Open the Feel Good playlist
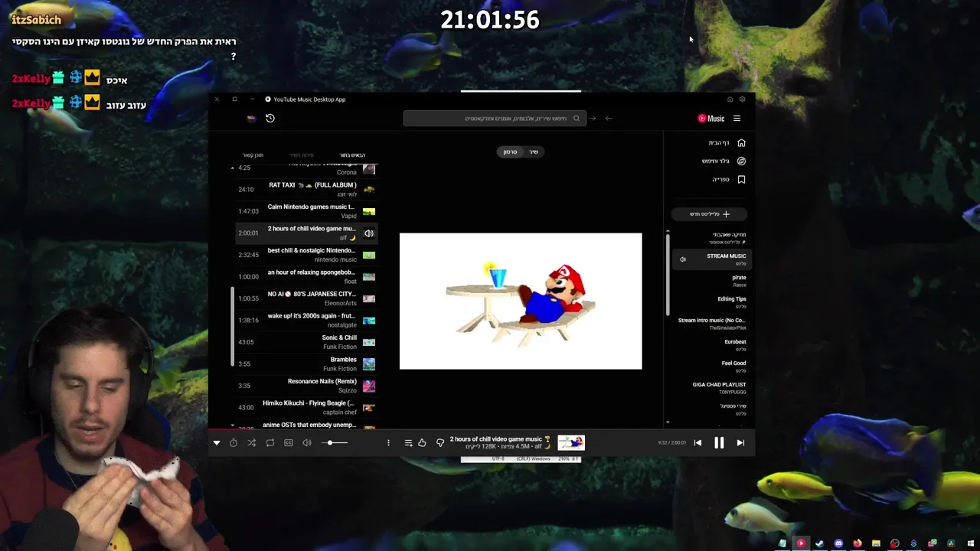The height and width of the screenshot is (551, 980). click(710, 367)
